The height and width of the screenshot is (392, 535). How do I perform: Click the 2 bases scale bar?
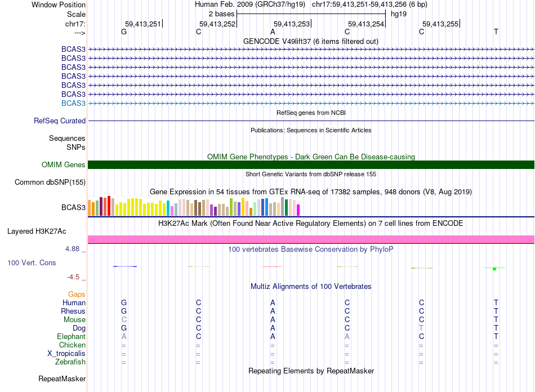coord(311,14)
